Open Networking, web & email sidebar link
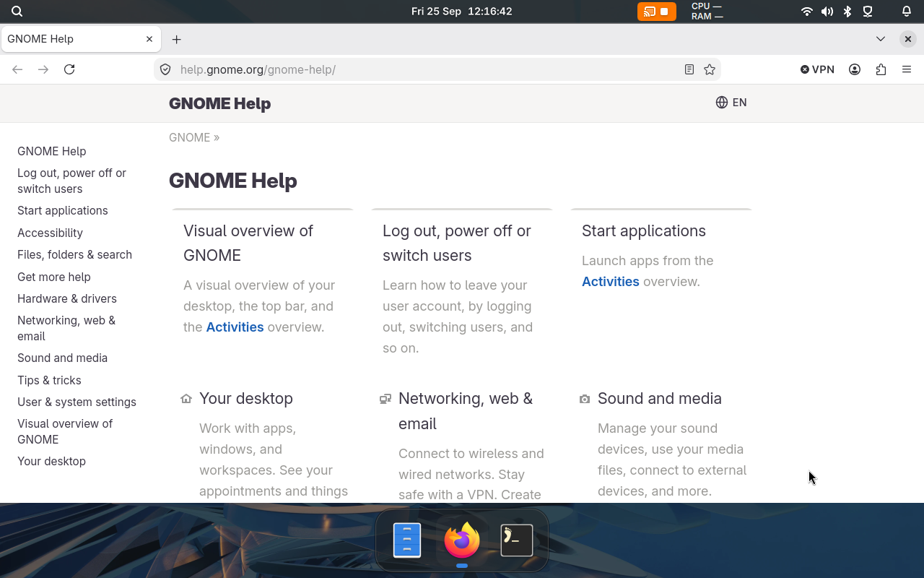 [x=66, y=328]
